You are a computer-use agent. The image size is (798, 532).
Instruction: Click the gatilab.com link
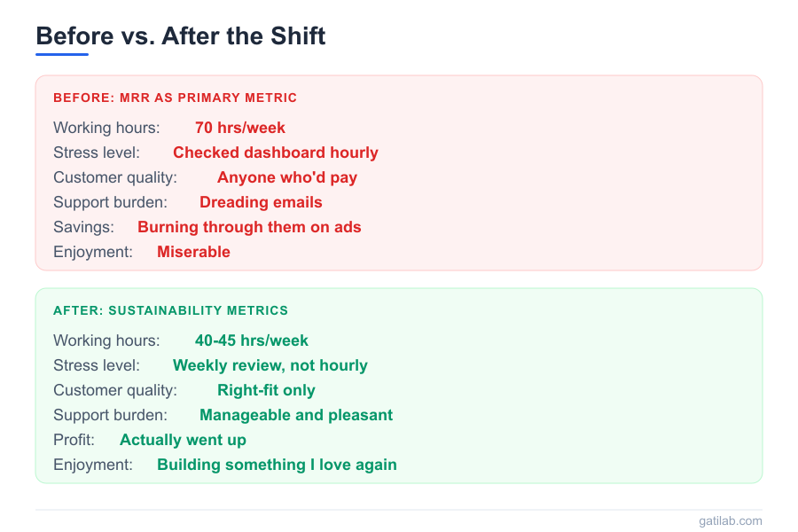coord(730,520)
